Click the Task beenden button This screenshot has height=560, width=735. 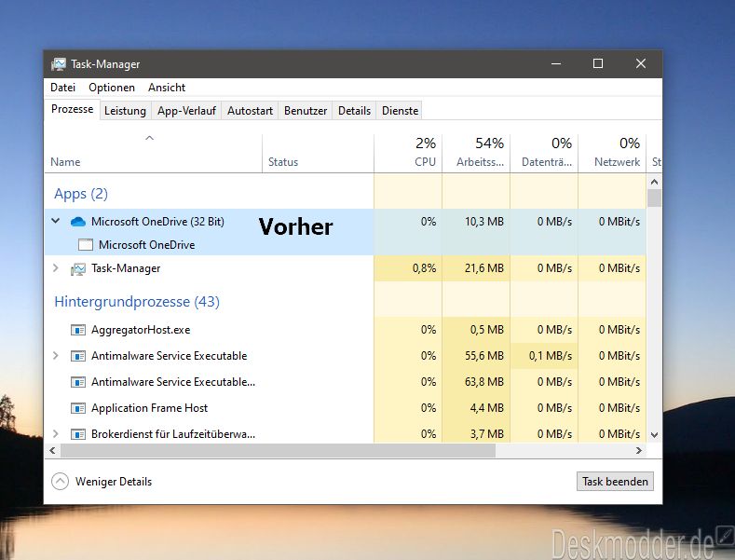point(615,482)
